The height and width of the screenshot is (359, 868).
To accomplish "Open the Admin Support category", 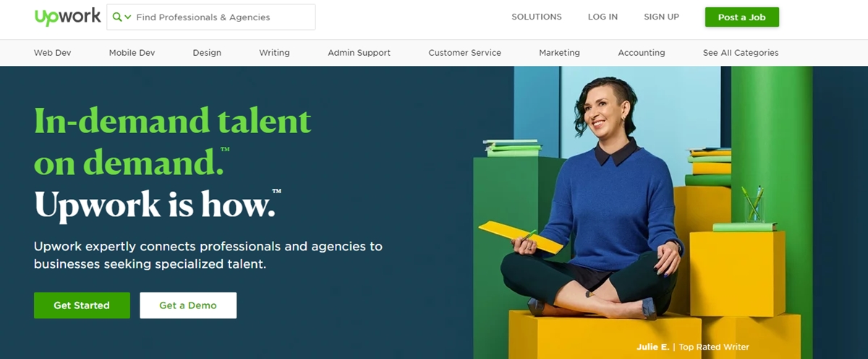I will point(359,53).
